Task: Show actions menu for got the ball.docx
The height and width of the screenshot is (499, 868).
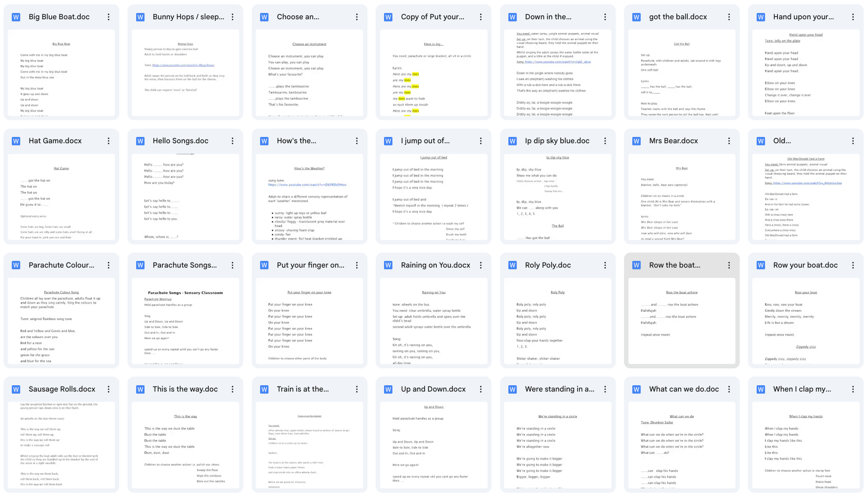Action: point(729,17)
